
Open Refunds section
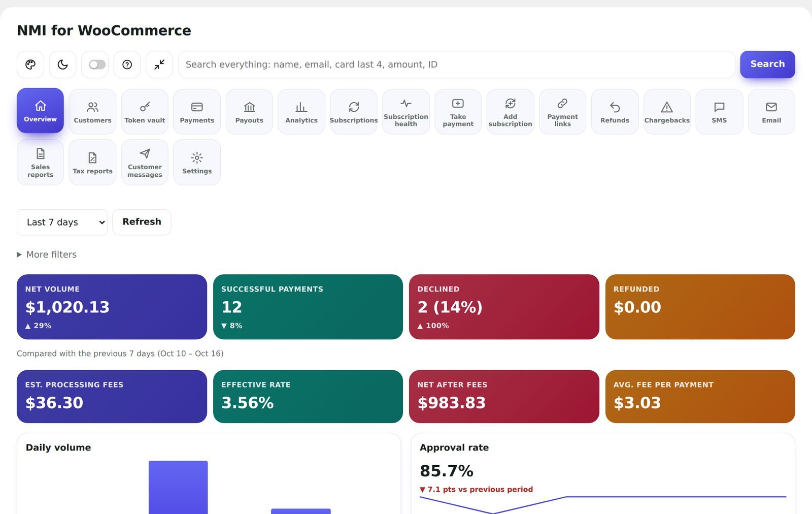615,112
